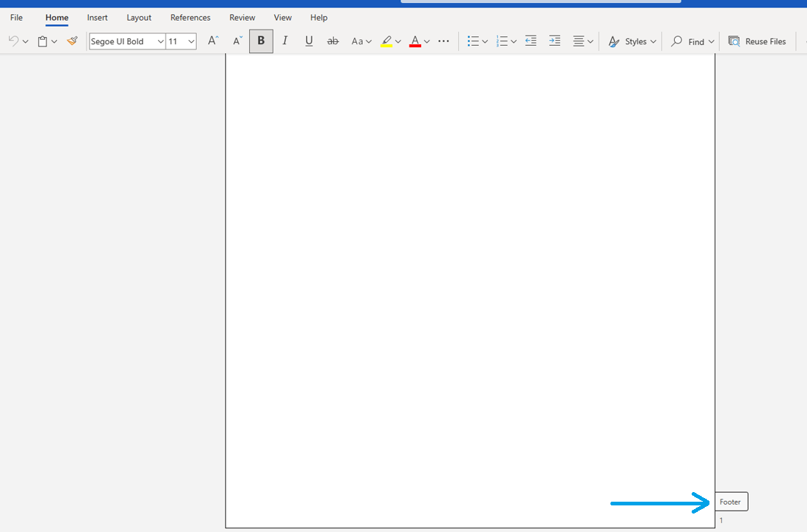This screenshot has width=807, height=532.
Task: Expand the Paste options arrow
Action: click(54, 41)
